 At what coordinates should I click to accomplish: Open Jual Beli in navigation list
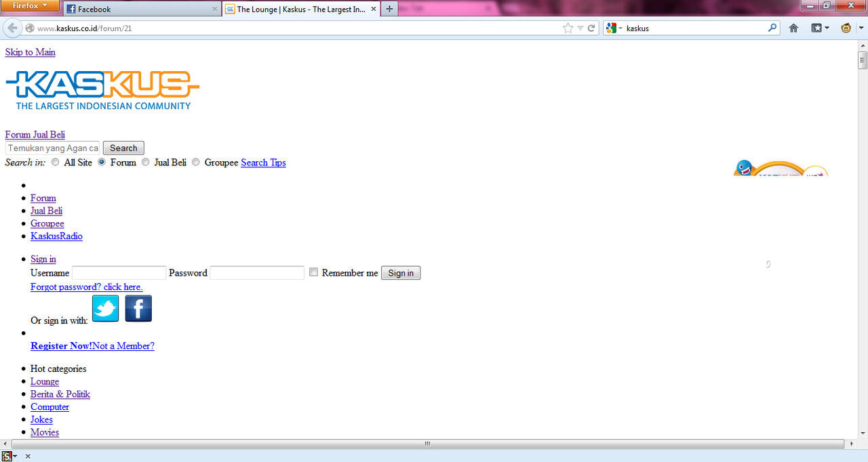click(x=47, y=211)
